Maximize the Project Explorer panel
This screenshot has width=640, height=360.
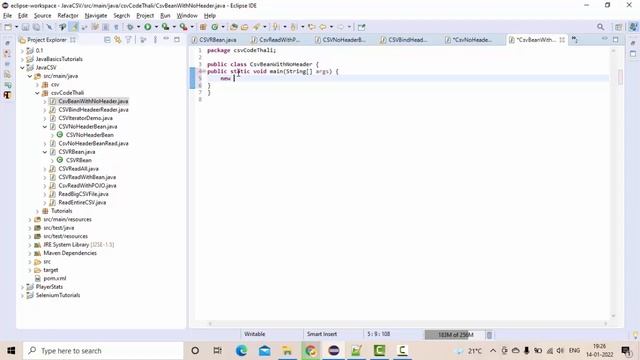click(x=177, y=40)
